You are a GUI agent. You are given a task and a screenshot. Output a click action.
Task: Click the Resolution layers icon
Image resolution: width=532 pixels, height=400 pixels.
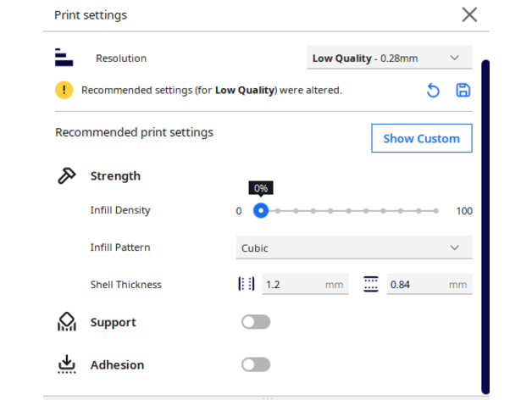[x=64, y=58]
